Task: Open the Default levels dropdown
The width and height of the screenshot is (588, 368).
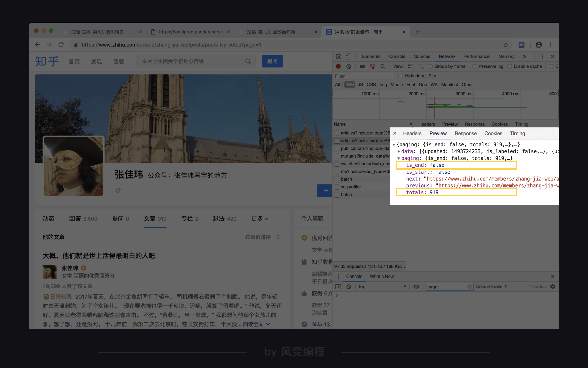Action: click(x=491, y=286)
